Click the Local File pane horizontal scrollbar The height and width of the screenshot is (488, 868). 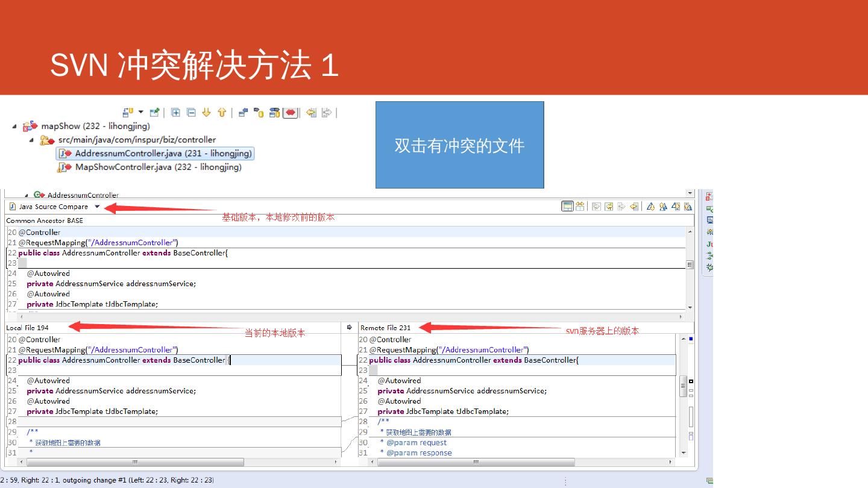135,462
